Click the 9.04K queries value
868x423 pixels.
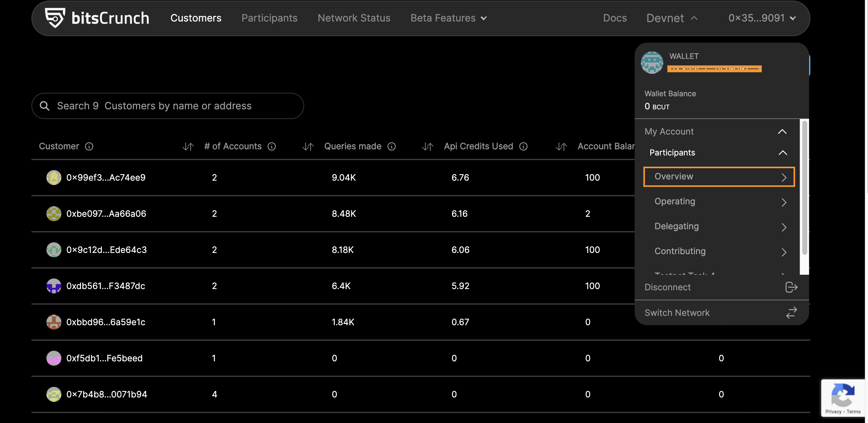344,178
